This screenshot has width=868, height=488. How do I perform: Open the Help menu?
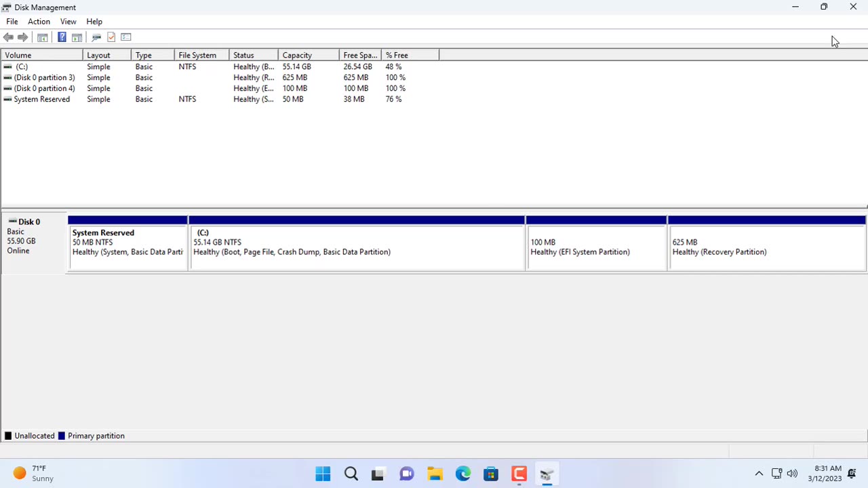(x=94, y=22)
